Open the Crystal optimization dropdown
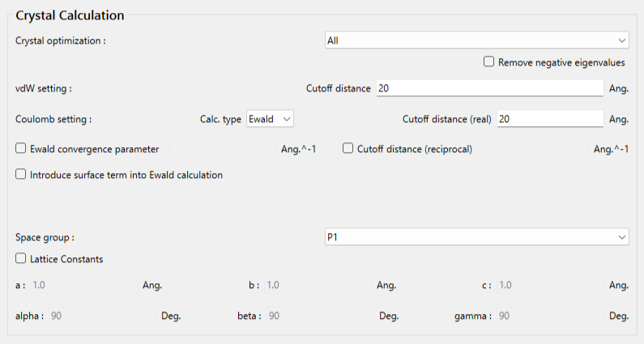The width and height of the screenshot is (644, 344). click(x=475, y=40)
